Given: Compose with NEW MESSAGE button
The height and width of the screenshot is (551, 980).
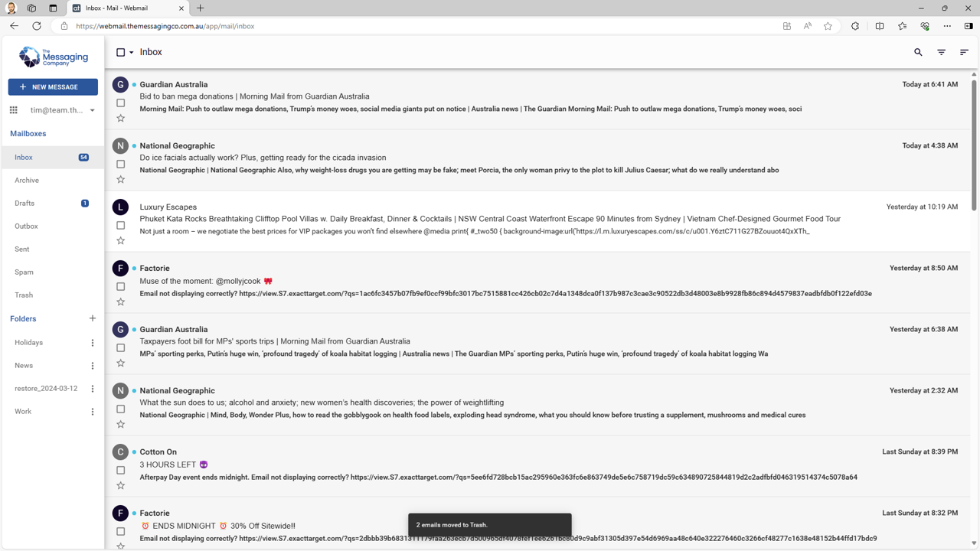Looking at the screenshot, I should point(53,87).
